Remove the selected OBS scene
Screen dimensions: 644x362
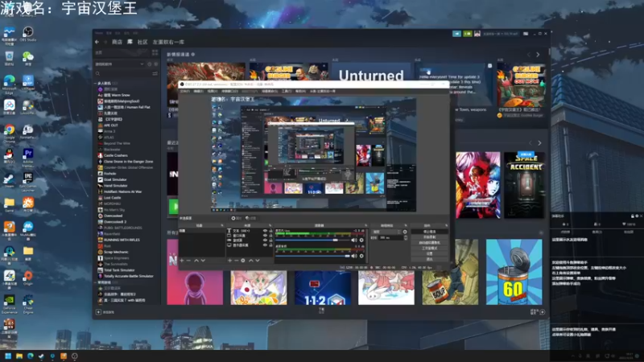[x=188, y=260]
